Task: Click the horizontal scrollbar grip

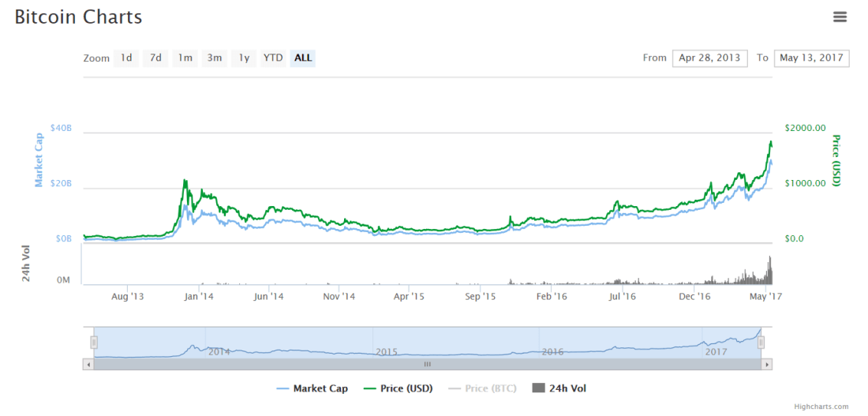Action: point(427,364)
